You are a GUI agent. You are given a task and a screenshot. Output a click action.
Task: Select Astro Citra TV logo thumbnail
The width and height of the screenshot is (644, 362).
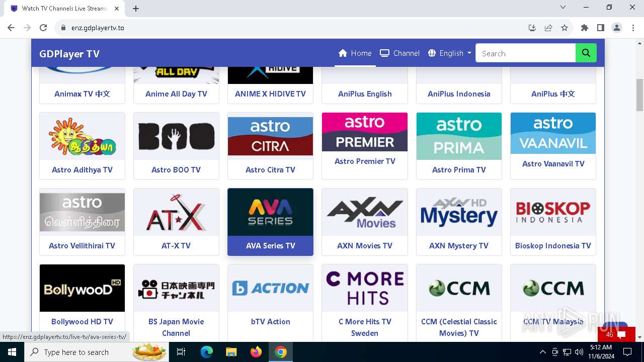[x=270, y=136]
